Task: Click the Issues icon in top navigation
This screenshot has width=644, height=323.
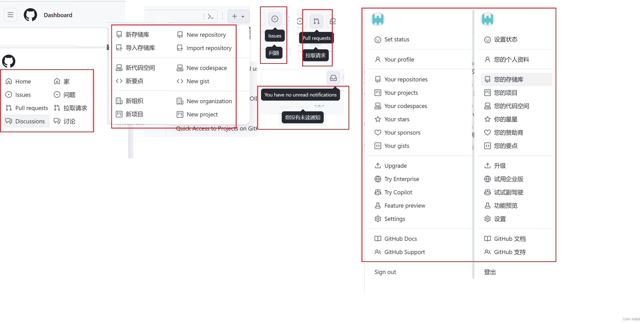Action: pos(274,19)
